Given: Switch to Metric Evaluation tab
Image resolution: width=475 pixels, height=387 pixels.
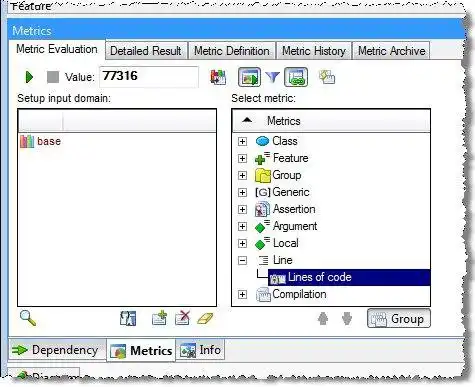Looking at the screenshot, I should 57,49.
